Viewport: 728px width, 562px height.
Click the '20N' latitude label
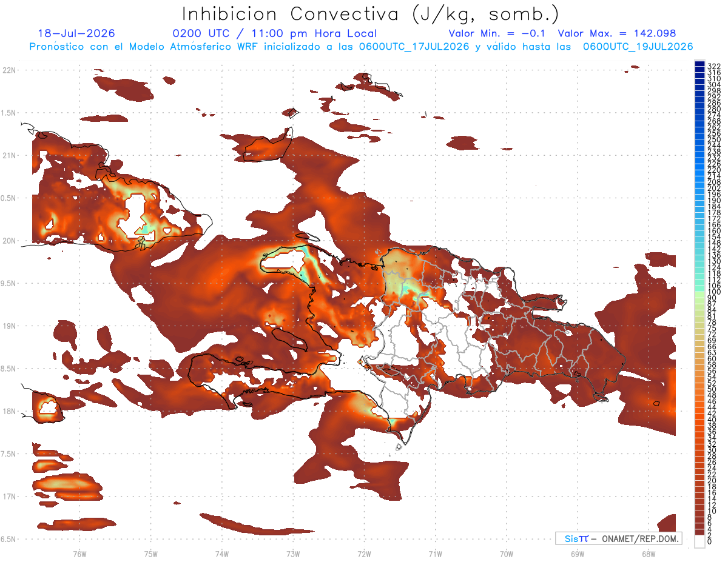click(8, 241)
